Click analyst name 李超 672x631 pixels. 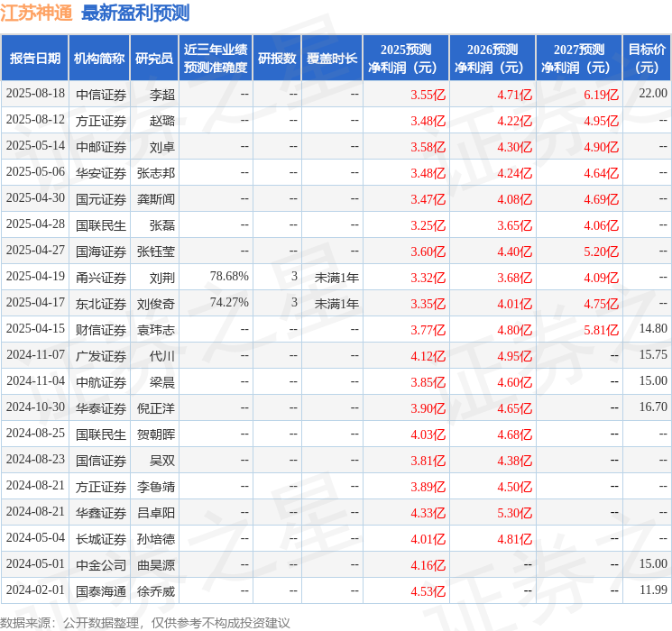(x=162, y=95)
